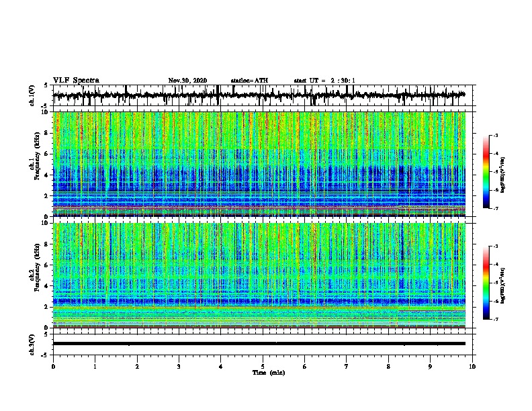Click the ch.1 voltage waveform trace
The width and height of the screenshot is (532, 411).
[259, 95]
